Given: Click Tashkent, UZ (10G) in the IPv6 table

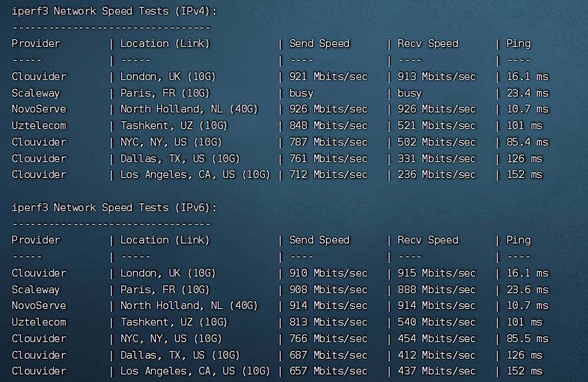Looking at the screenshot, I should (x=174, y=322).
